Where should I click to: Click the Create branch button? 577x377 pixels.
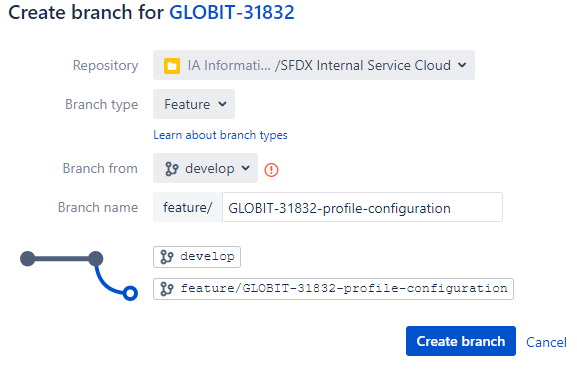(461, 341)
